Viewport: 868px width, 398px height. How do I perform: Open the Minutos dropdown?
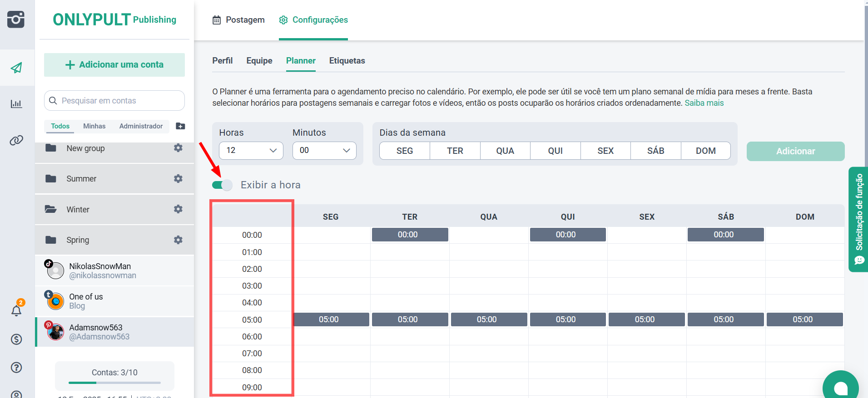click(324, 151)
